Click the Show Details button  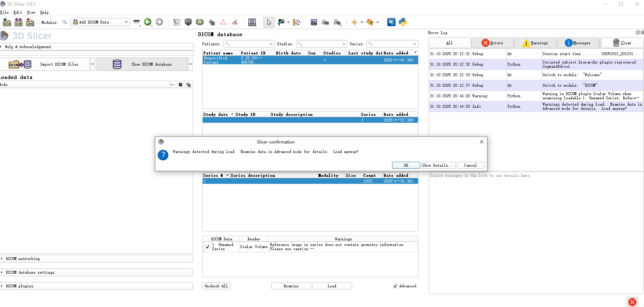[x=438, y=165]
